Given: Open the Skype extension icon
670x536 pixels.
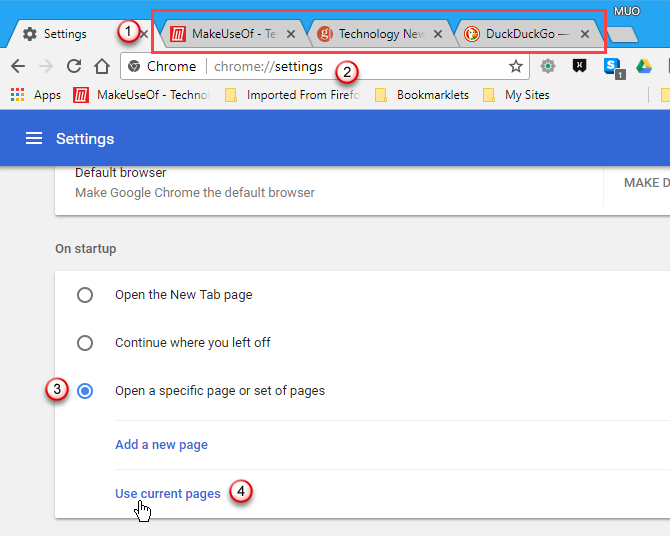Looking at the screenshot, I should point(614,68).
